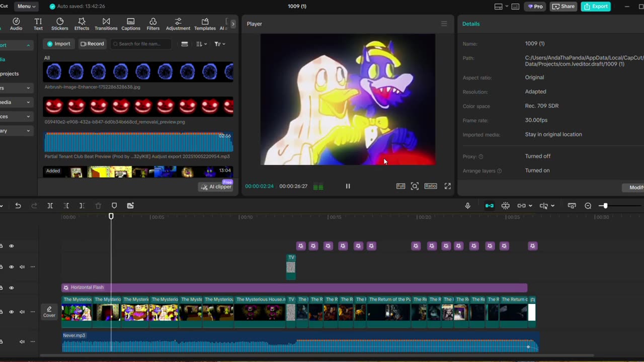Click the Import button
Viewport: 644px width, 362px height.
(58, 44)
